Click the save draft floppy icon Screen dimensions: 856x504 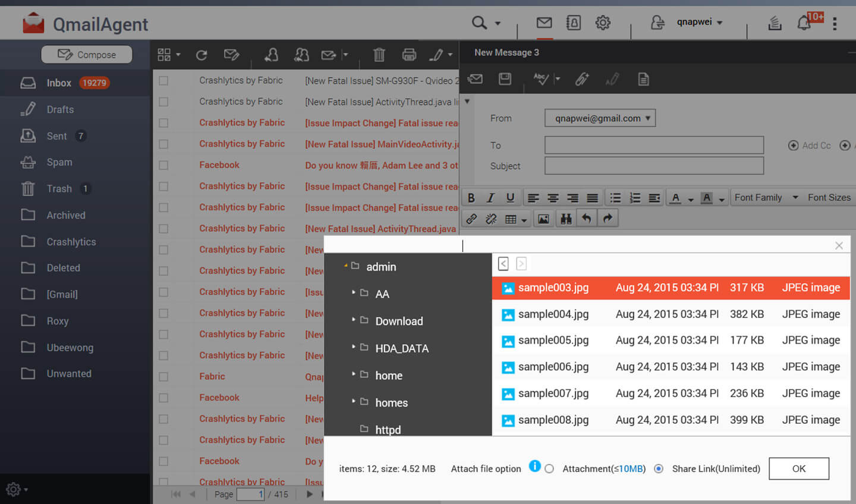coord(505,79)
